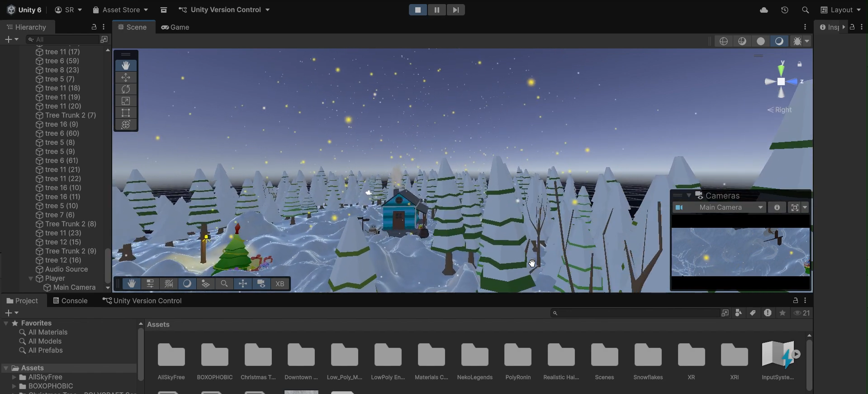Click the Project search by type icon
Screen dimensions: 868x394
coord(739,313)
